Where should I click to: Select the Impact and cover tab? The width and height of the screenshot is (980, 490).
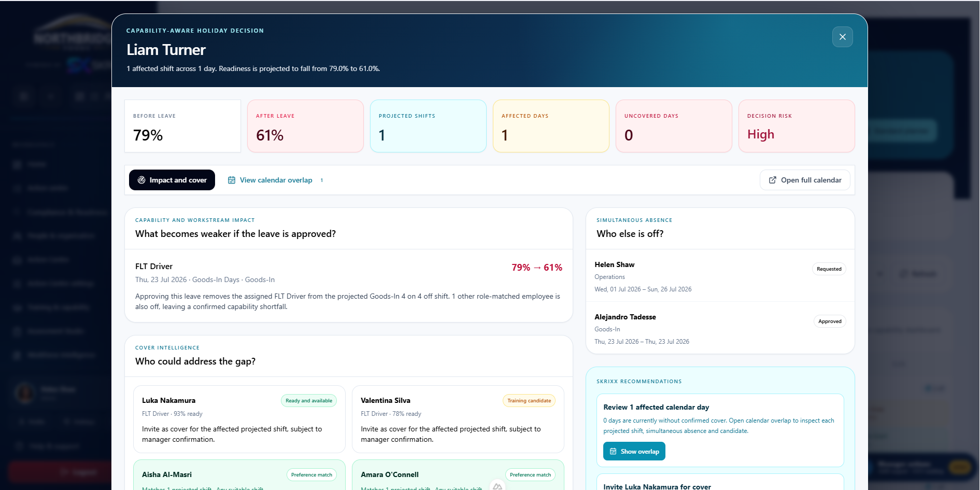172,180
